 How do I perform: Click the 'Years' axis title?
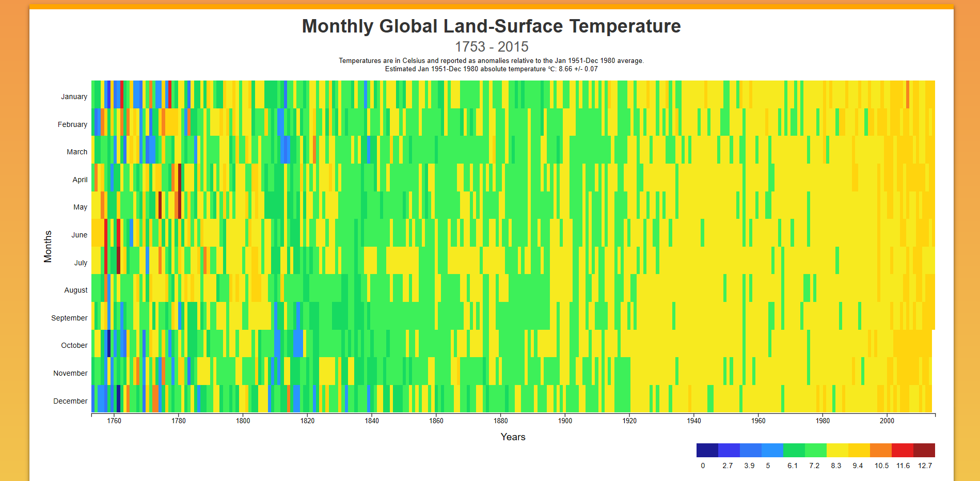[x=513, y=437]
